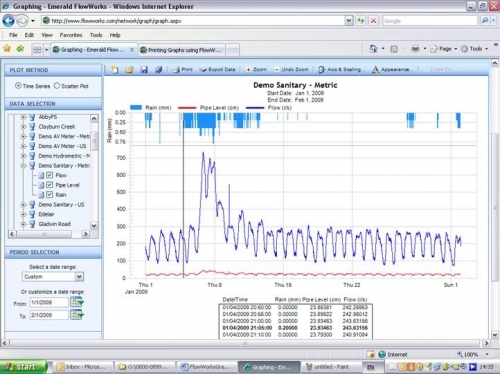Switch to Inbox - Microsoft taskbar item

[82, 367]
